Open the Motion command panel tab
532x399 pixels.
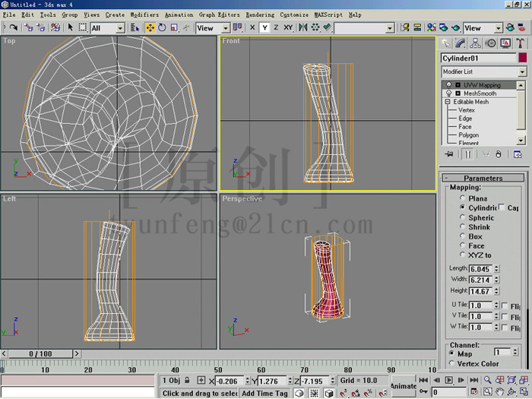coord(490,43)
